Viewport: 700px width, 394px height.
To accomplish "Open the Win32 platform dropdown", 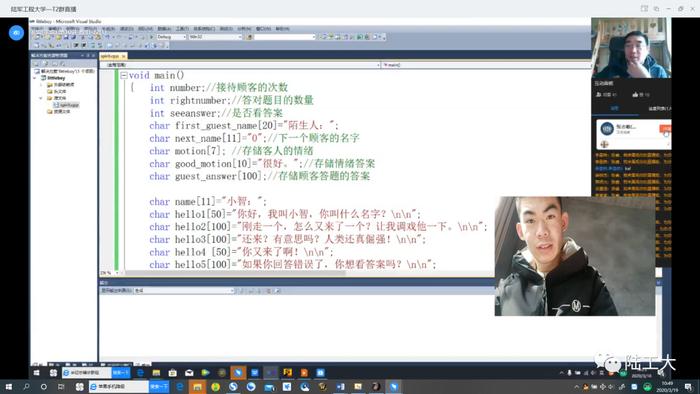I will 216,37.
